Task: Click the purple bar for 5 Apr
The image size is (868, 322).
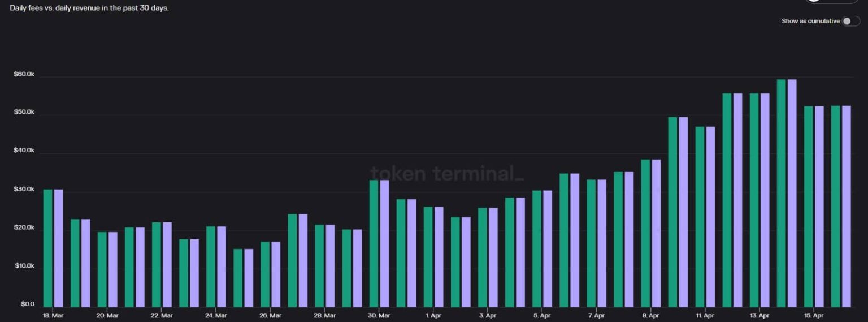Action: [548, 248]
